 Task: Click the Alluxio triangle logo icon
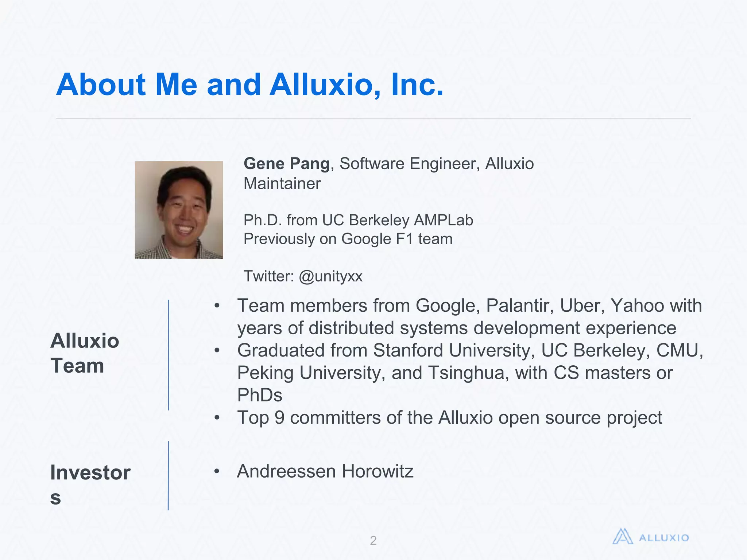[622, 537]
